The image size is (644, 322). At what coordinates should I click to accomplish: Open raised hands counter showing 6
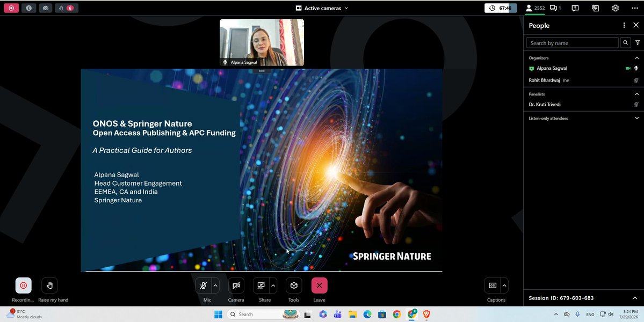[x=67, y=8]
